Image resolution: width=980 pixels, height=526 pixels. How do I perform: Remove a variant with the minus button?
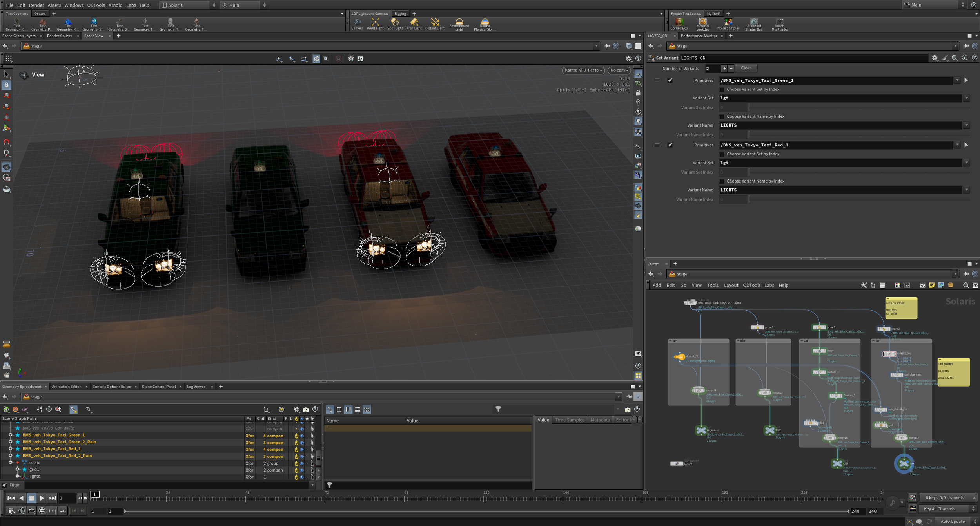[x=731, y=68]
